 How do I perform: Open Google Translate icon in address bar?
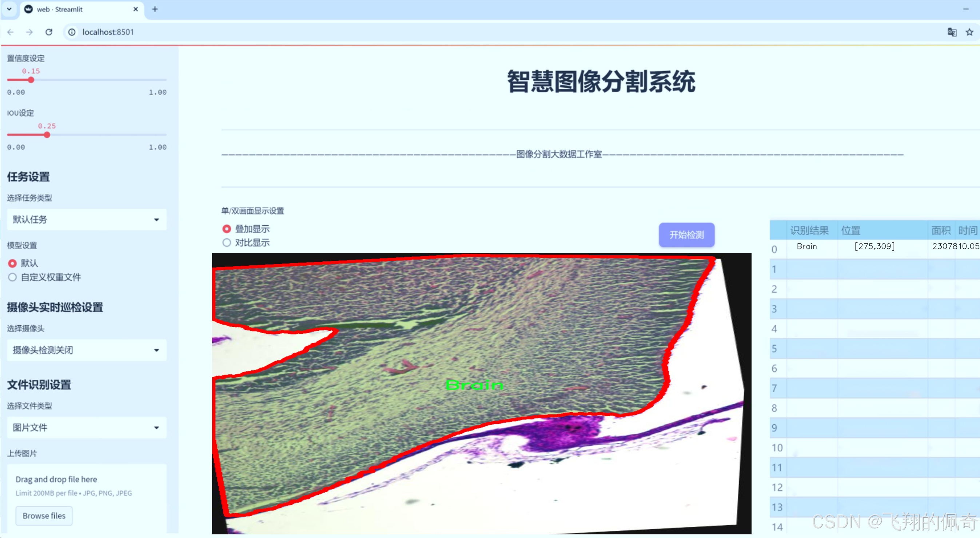[952, 32]
